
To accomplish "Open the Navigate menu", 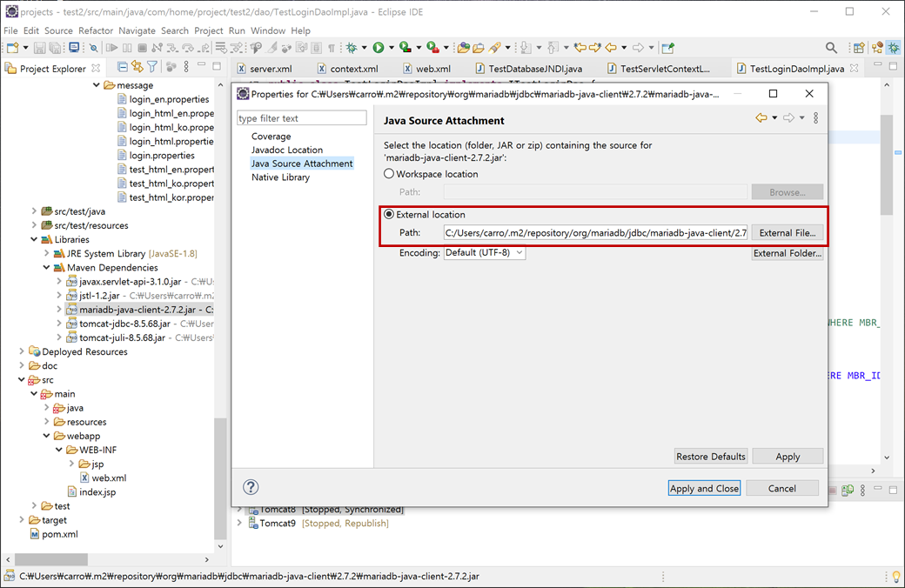I will pos(137,30).
